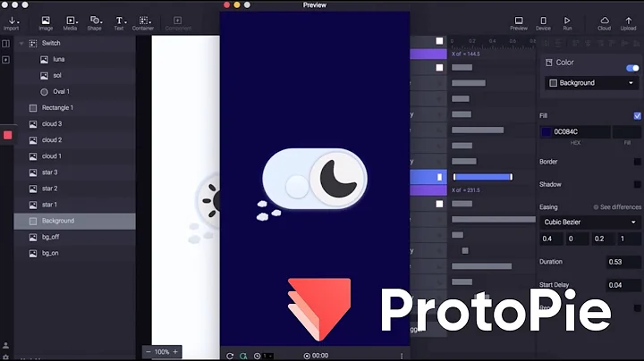This screenshot has height=361, width=644.
Task: Zoom out with the minus button
Action: (148, 352)
